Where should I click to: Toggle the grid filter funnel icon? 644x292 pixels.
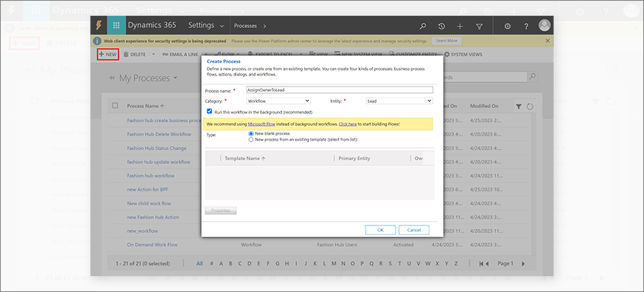(x=519, y=107)
